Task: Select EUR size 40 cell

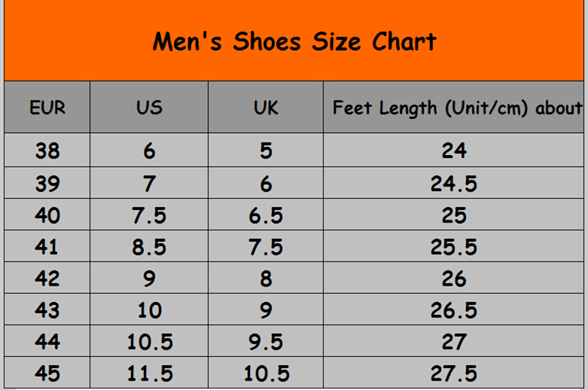Action: click(x=47, y=215)
